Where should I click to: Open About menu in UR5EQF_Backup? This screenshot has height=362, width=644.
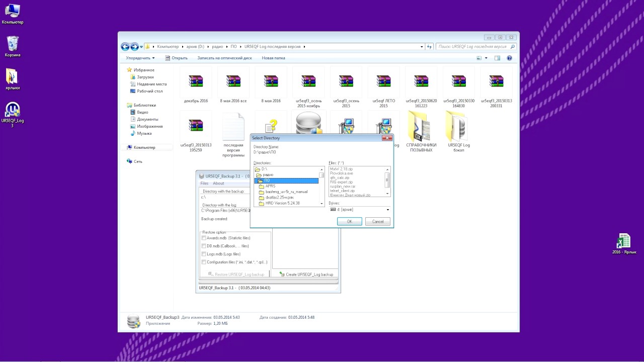[x=218, y=184]
